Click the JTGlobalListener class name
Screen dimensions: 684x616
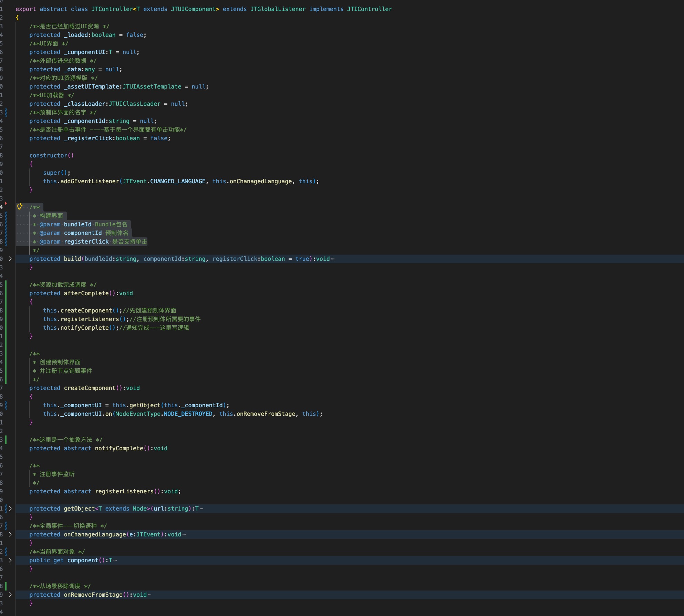278,9
